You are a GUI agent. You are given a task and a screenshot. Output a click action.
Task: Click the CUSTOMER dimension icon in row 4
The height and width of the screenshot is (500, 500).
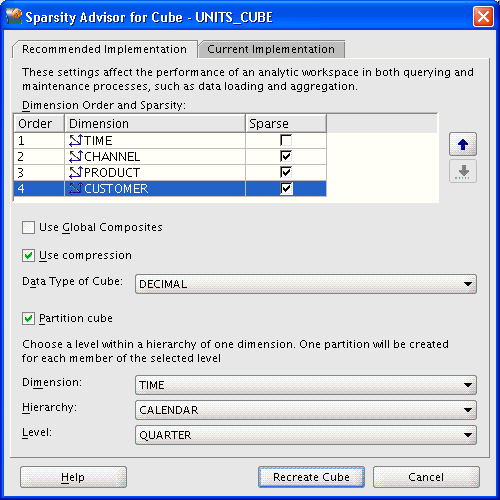tap(75, 188)
